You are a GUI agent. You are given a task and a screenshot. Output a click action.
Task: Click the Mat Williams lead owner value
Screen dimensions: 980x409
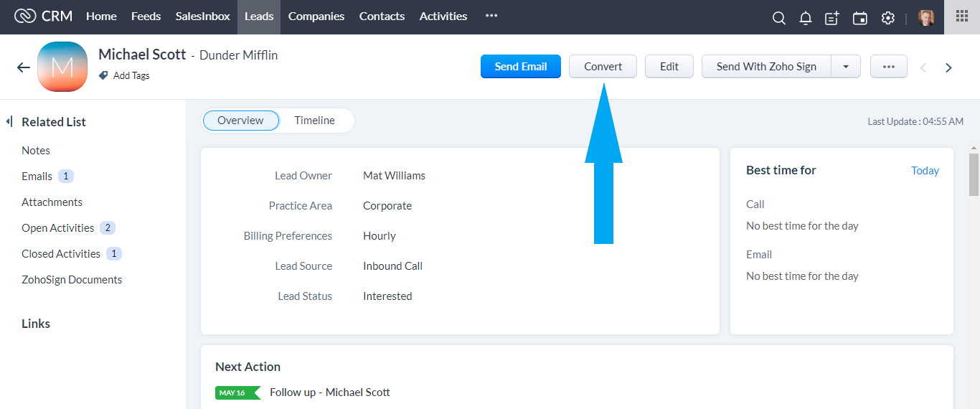coord(394,176)
